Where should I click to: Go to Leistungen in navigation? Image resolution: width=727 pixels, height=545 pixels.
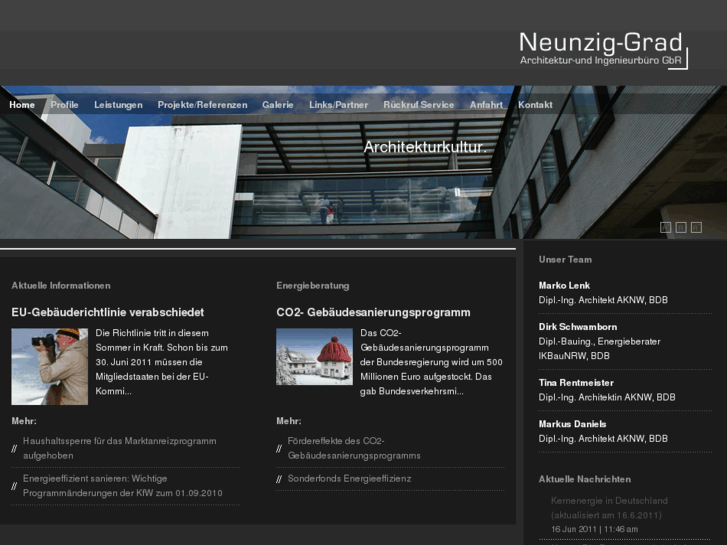pos(118,105)
